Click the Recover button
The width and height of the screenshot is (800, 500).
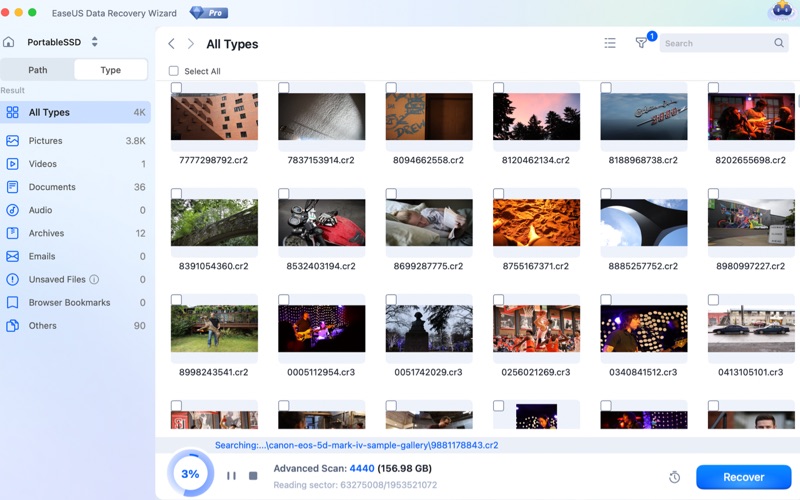pyautogui.click(x=743, y=477)
